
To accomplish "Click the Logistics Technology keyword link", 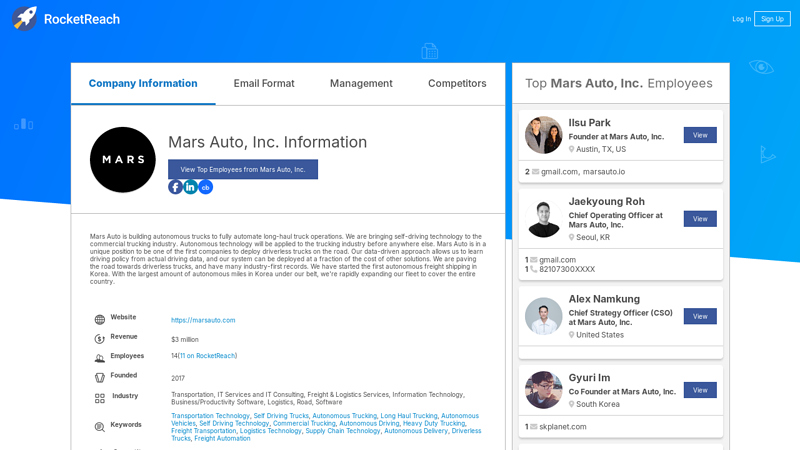I will point(270,431).
